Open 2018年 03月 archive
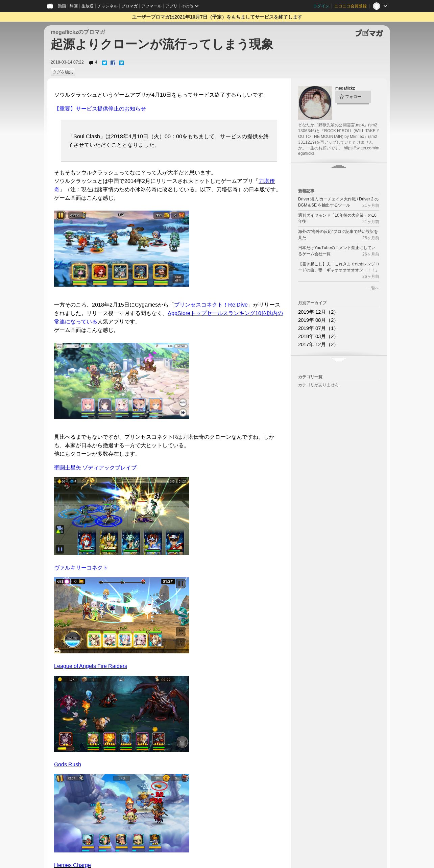The width and height of the screenshot is (434, 868). point(318,336)
